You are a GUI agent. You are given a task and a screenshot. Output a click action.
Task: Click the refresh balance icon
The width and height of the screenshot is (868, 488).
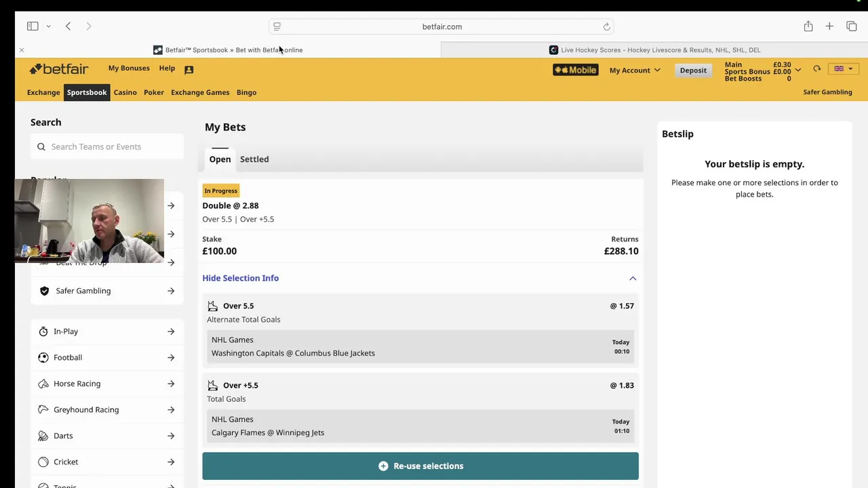(816, 69)
